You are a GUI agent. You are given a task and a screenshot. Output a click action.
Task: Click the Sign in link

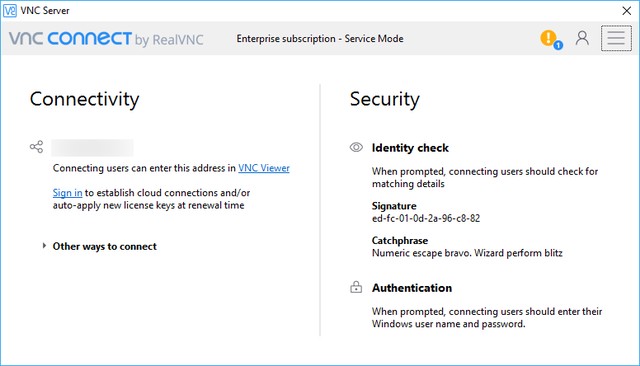pos(67,193)
